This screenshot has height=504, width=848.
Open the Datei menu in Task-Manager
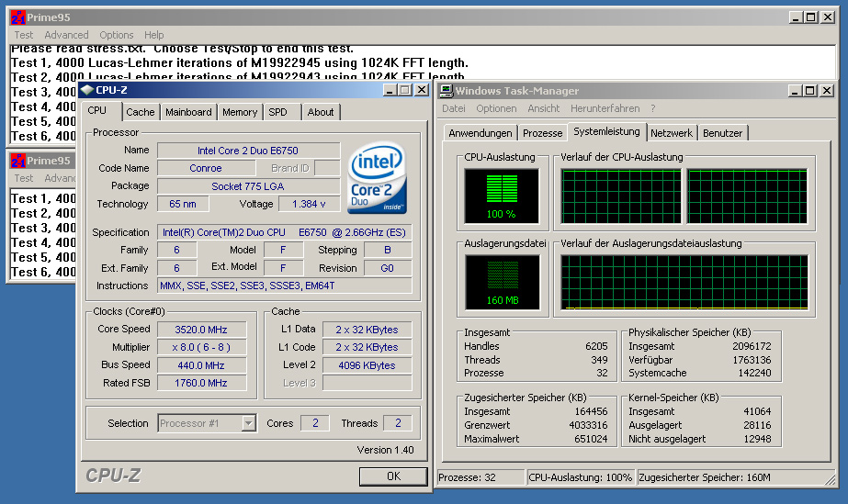tap(453, 108)
